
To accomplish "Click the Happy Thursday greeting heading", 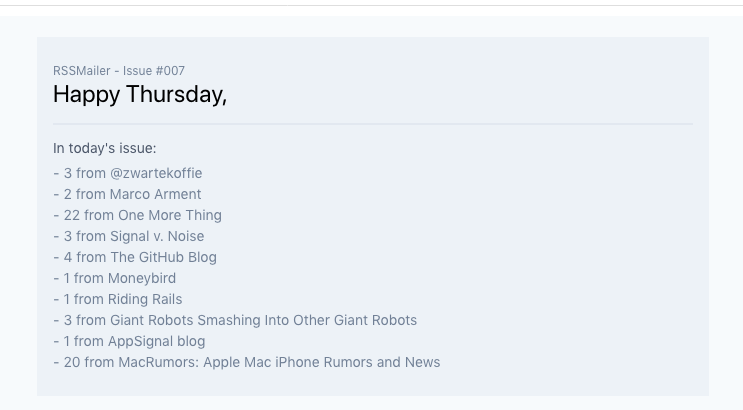I will coord(140,95).
